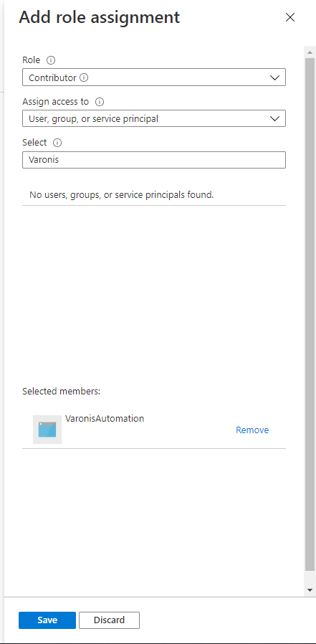Open the Contributor role combo box

tap(154, 77)
